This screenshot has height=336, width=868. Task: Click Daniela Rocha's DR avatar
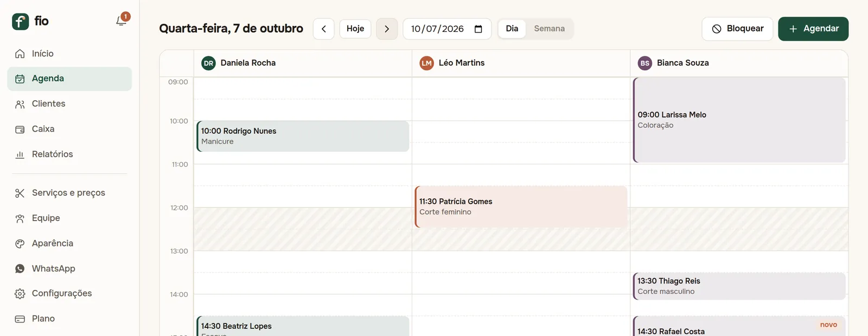pyautogui.click(x=208, y=63)
